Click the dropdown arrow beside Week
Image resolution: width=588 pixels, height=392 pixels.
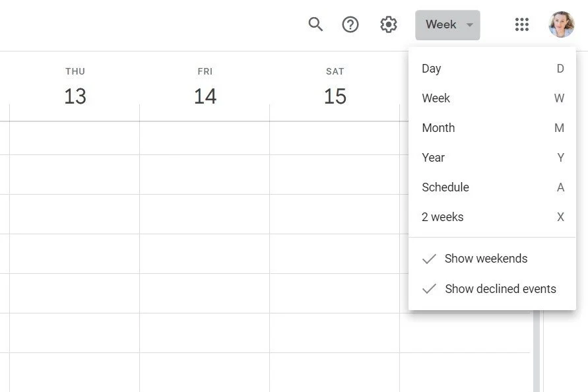470,25
